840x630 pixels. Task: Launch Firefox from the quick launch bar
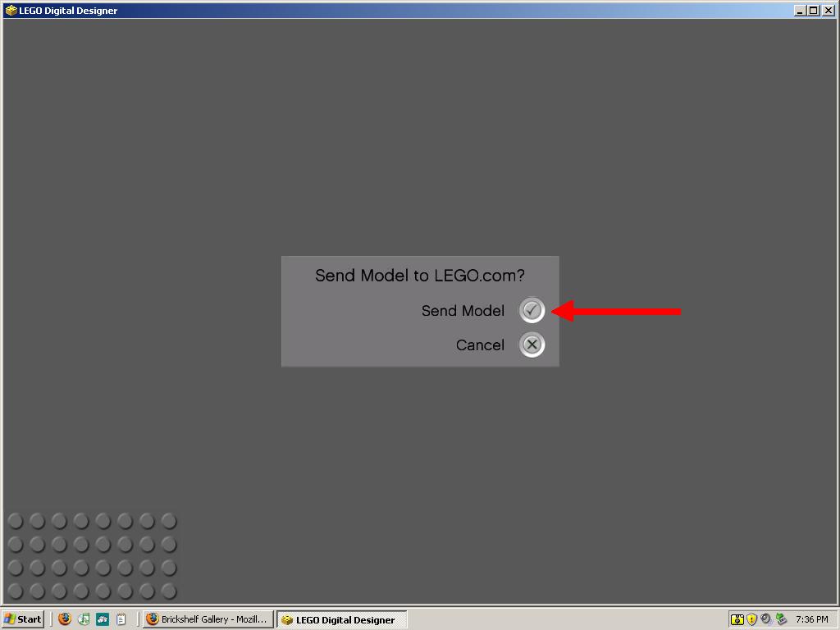click(65, 619)
